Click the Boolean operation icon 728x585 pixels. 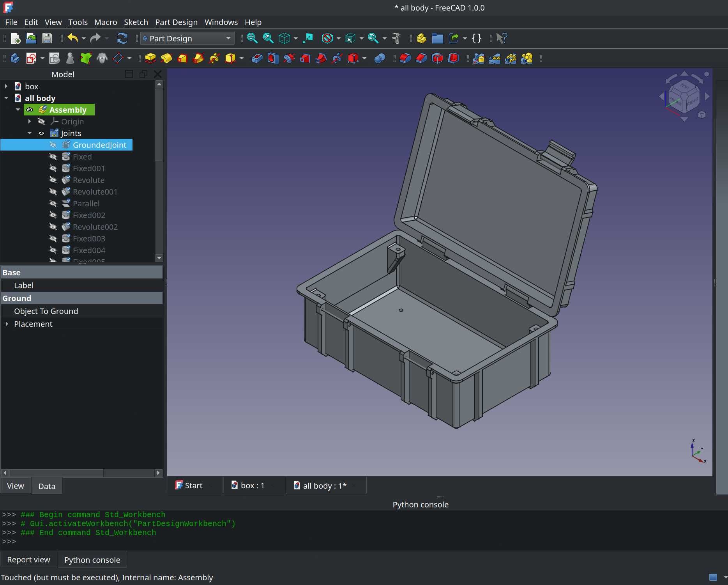[x=380, y=58]
